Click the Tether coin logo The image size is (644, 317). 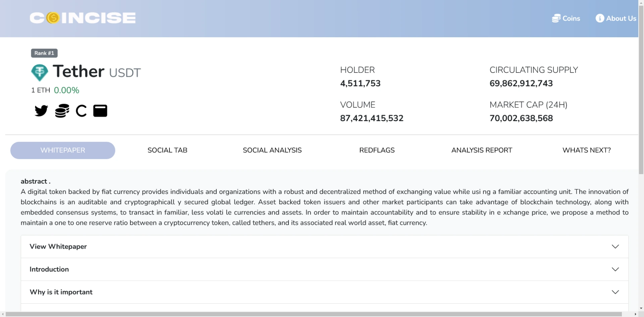point(40,72)
